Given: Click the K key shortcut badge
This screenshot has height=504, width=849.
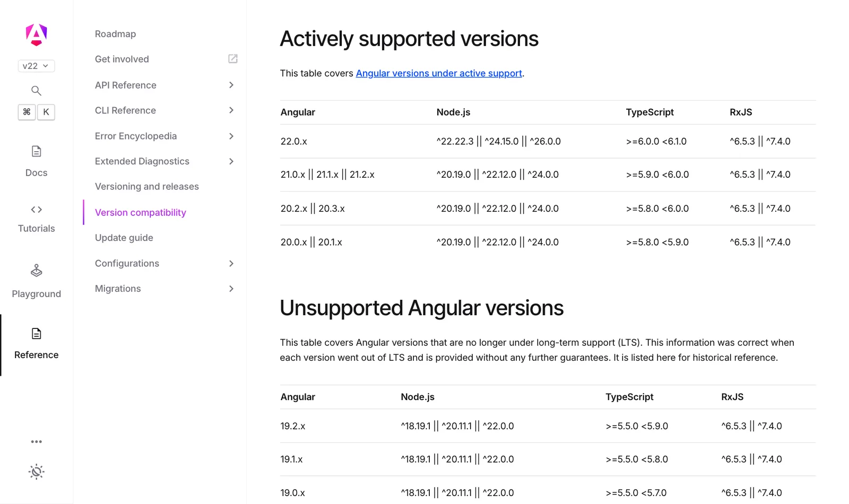Looking at the screenshot, I should point(46,112).
